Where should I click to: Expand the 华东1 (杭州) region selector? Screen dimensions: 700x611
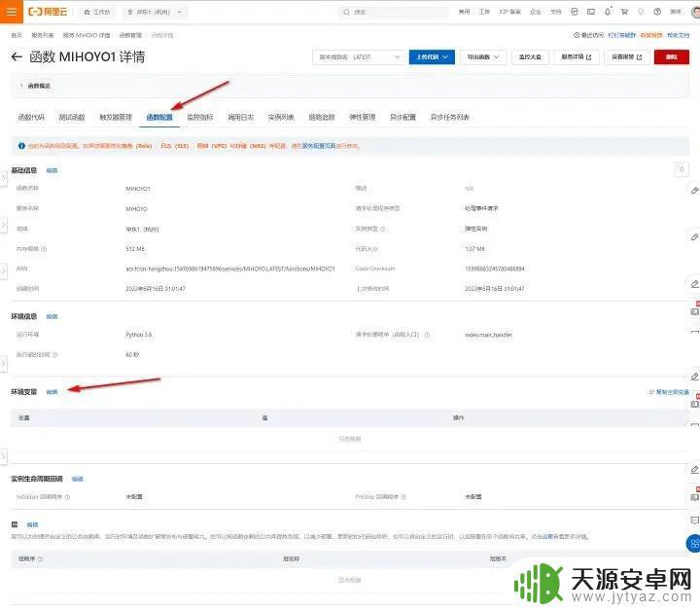pyautogui.click(x=155, y=12)
